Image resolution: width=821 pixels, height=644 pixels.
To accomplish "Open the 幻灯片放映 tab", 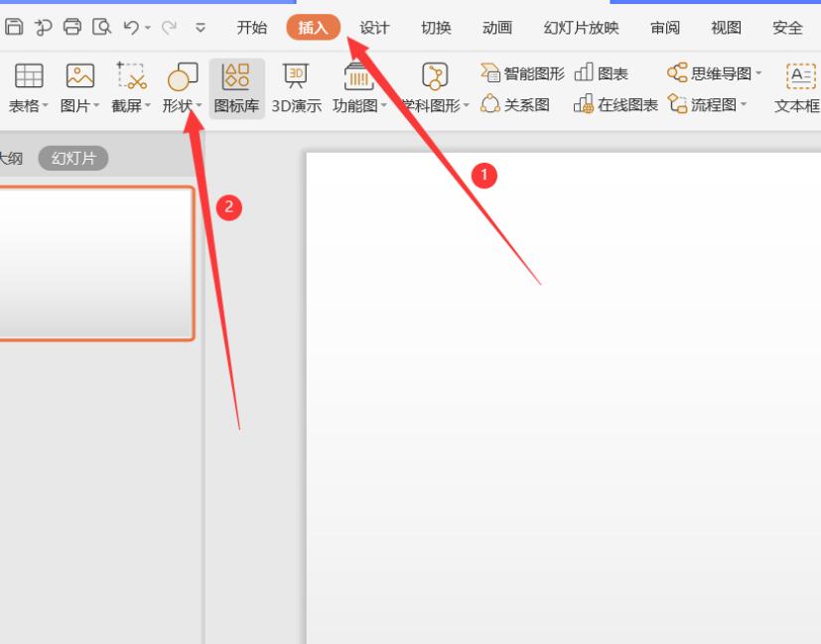I will coord(581,27).
